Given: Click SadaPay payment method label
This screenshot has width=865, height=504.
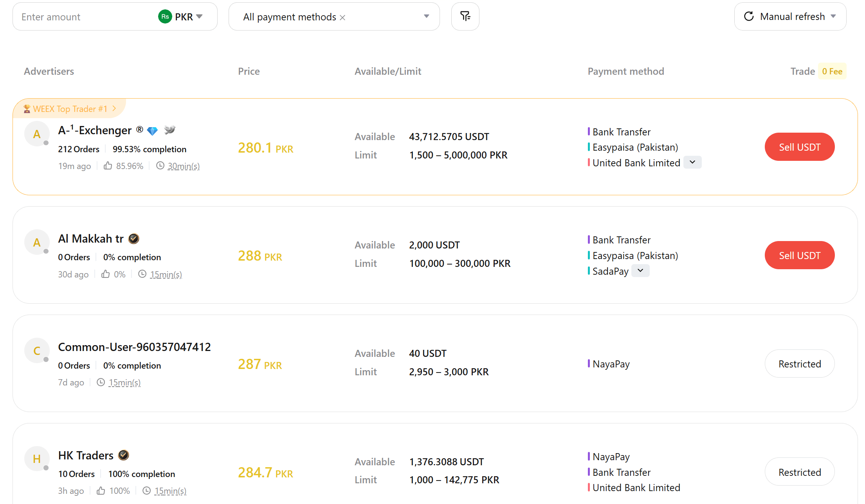Looking at the screenshot, I should pyautogui.click(x=611, y=271).
